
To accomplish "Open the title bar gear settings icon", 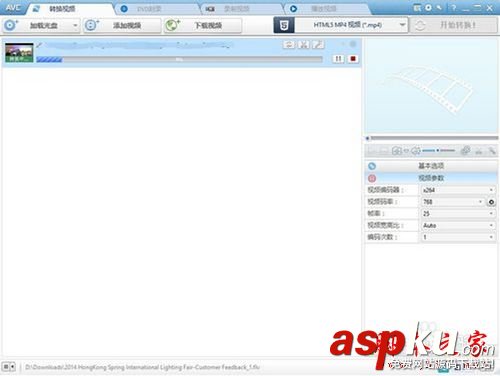I will (428, 8).
